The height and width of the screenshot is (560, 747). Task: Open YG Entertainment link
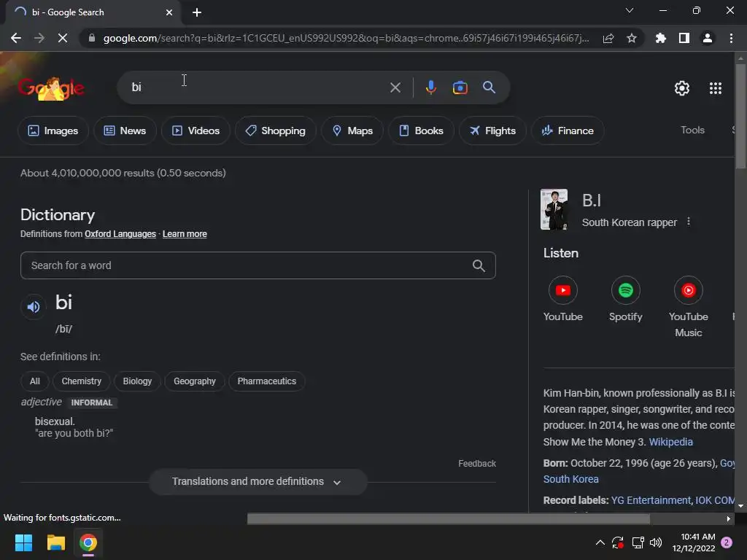[651, 500]
